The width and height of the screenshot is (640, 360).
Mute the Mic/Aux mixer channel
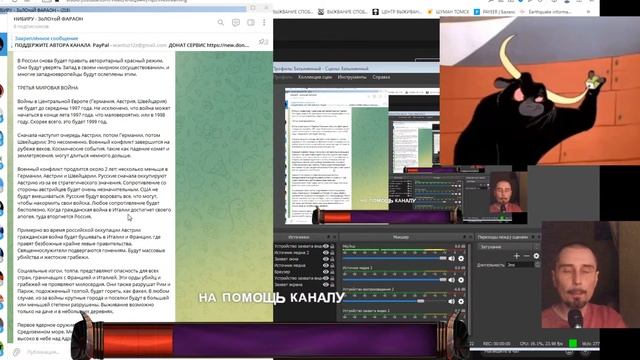point(452,258)
